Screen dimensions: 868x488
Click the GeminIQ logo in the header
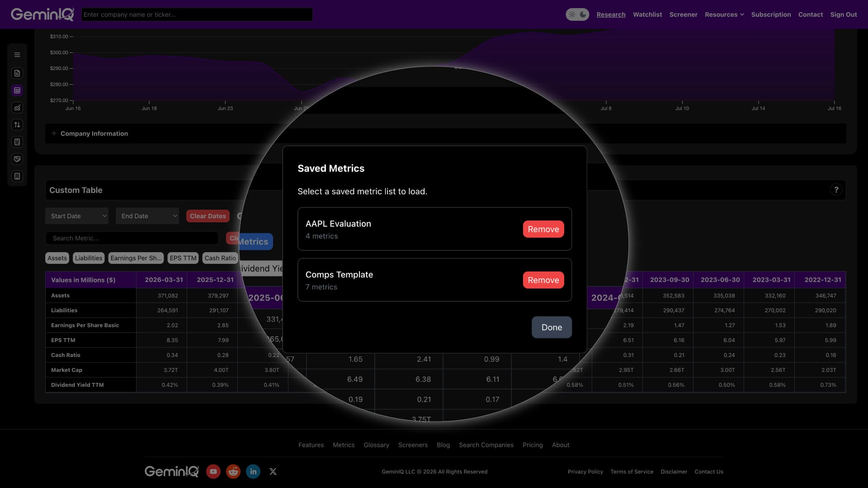(42, 14)
